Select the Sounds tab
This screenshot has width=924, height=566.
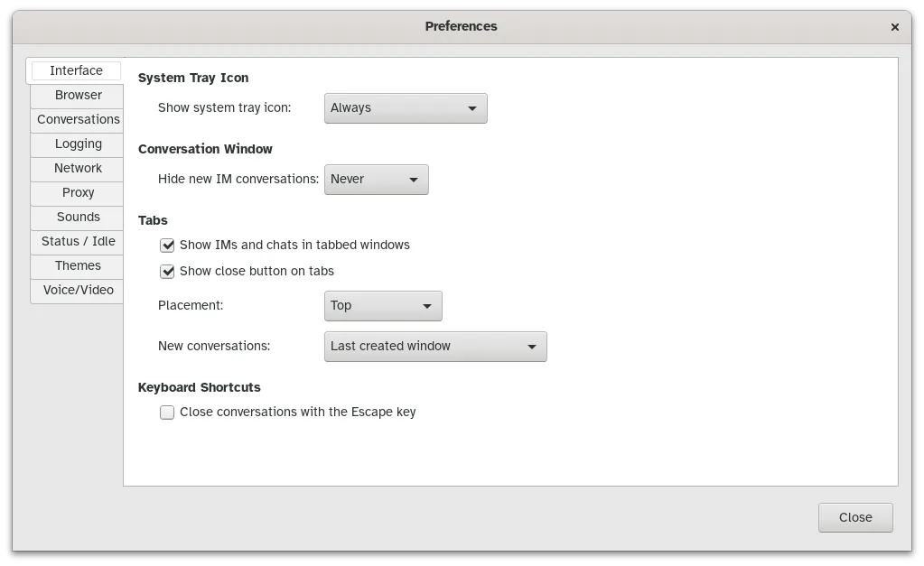(x=78, y=218)
